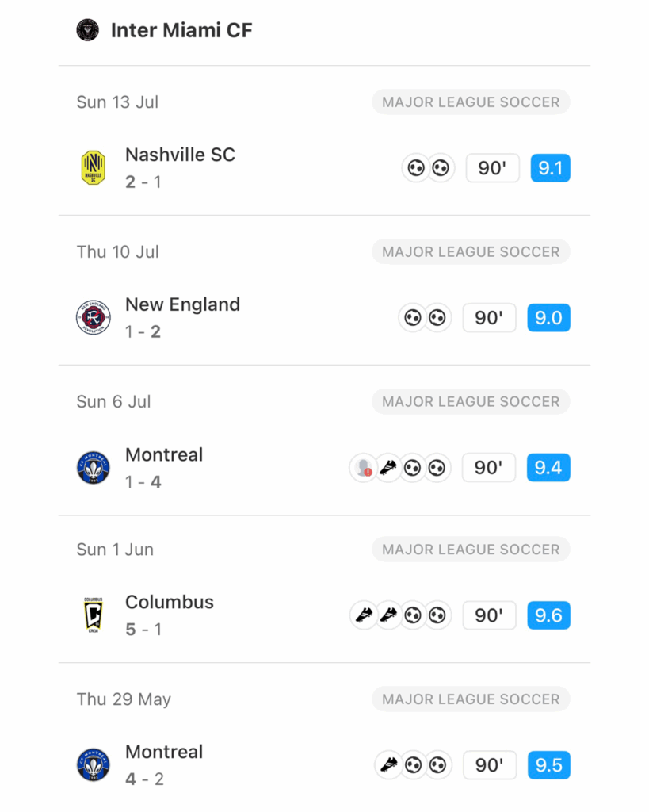
Task: Click first goal ball icon in Nashville match
Action: (415, 168)
